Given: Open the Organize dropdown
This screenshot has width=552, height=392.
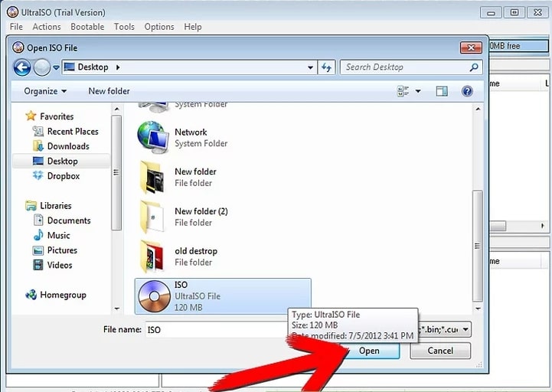Looking at the screenshot, I should tap(45, 91).
